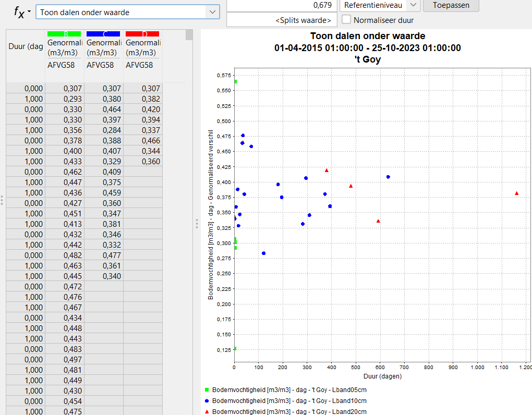Click the cell showing 0,356
This screenshot has width=532, height=415.
[x=65, y=130]
